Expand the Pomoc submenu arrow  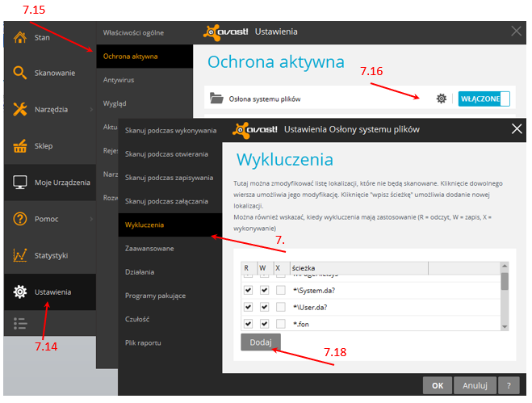(x=91, y=219)
